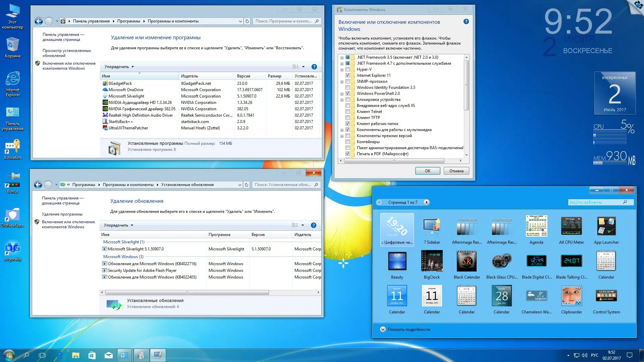Image resolution: width=644 pixels, height=362 pixels.
Task: Expand .NET Framework 3.5 tree node
Action: pyautogui.click(x=342, y=58)
